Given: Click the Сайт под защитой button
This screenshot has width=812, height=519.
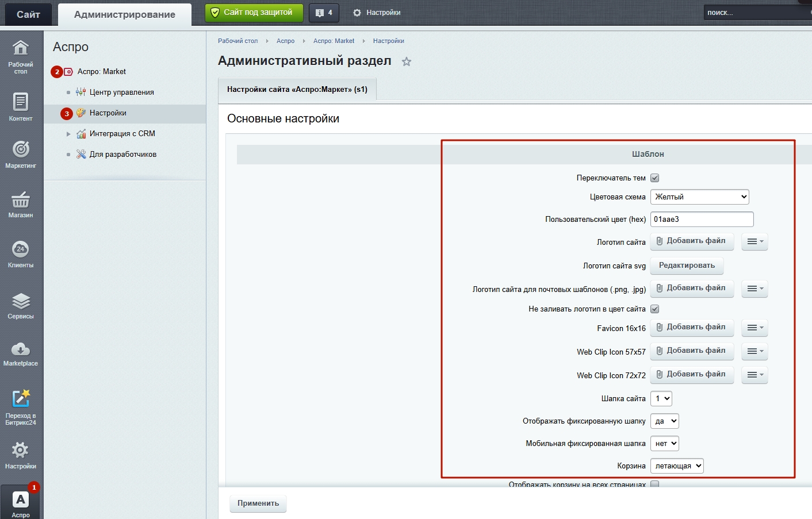Looking at the screenshot, I should tap(254, 13).
